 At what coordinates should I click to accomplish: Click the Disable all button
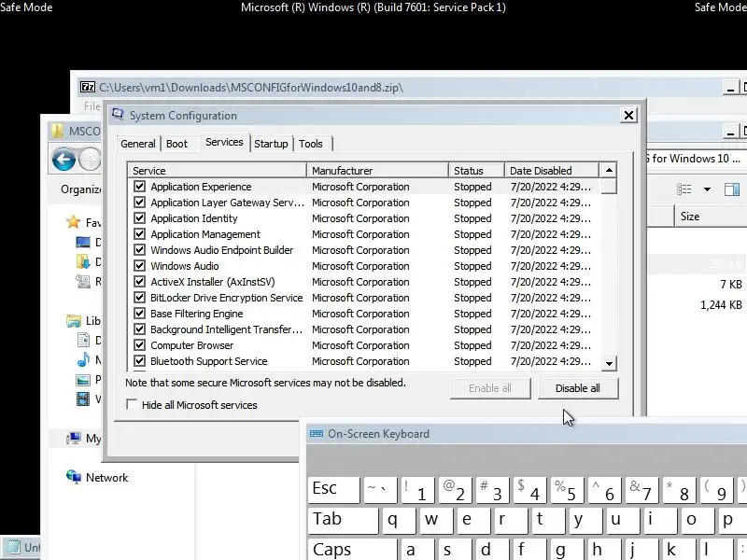tap(578, 388)
